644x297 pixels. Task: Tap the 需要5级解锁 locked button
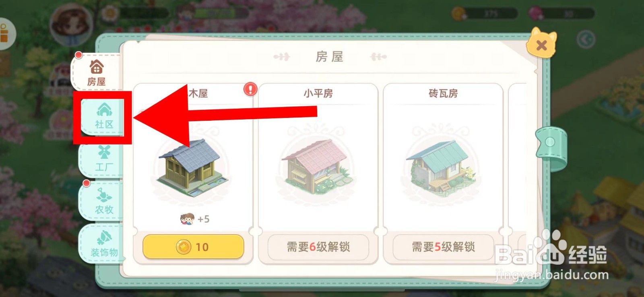(443, 247)
